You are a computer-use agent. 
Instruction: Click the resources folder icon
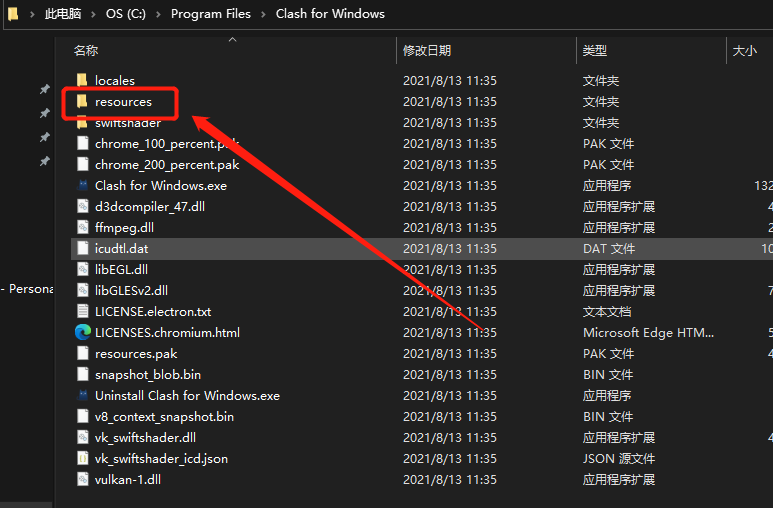(83, 101)
